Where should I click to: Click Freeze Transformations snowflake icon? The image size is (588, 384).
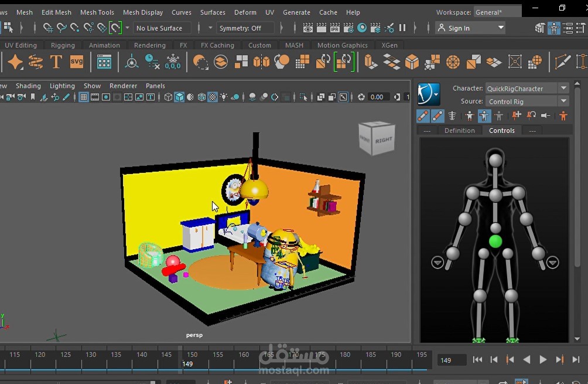pyautogui.click(x=173, y=62)
